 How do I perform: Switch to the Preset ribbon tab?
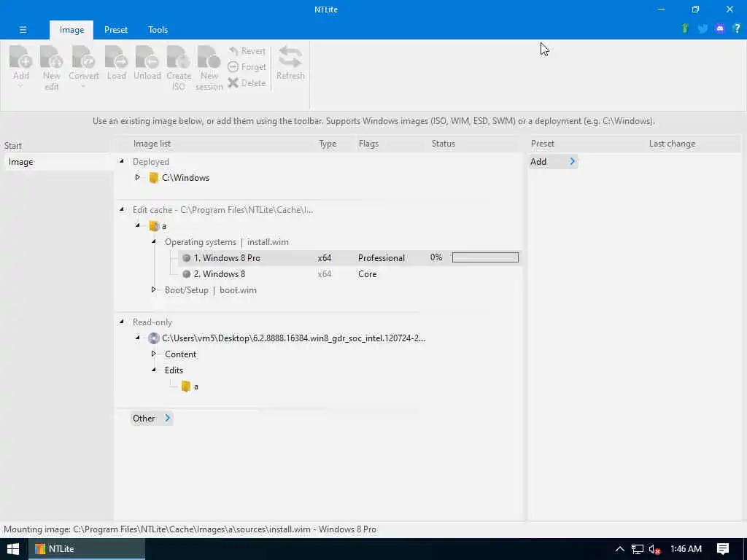click(116, 29)
